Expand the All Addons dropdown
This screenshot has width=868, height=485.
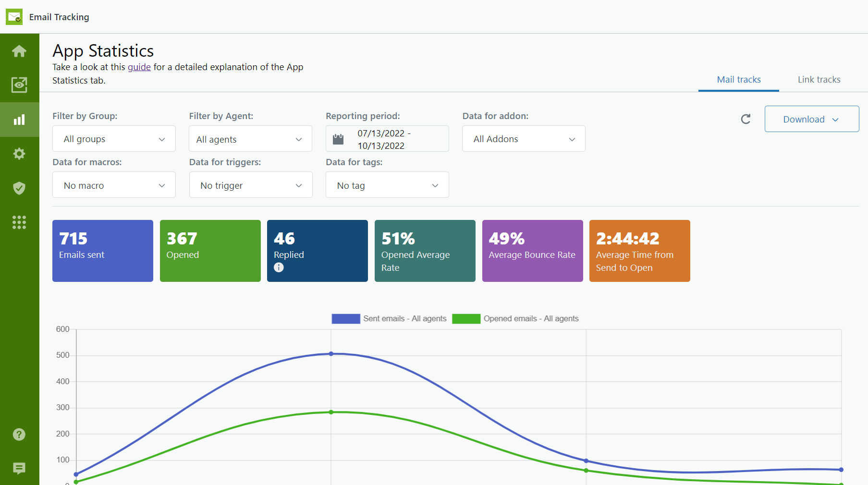pos(524,139)
